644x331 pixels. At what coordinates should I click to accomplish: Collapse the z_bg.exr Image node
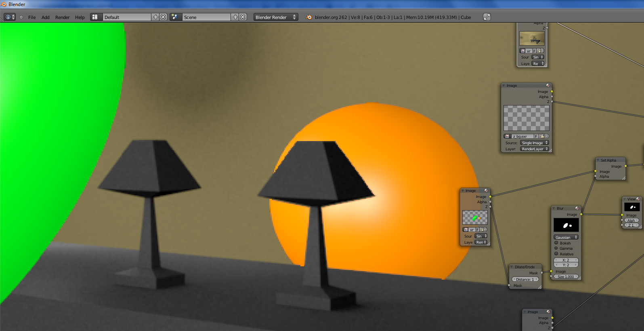tap(503, 86)
